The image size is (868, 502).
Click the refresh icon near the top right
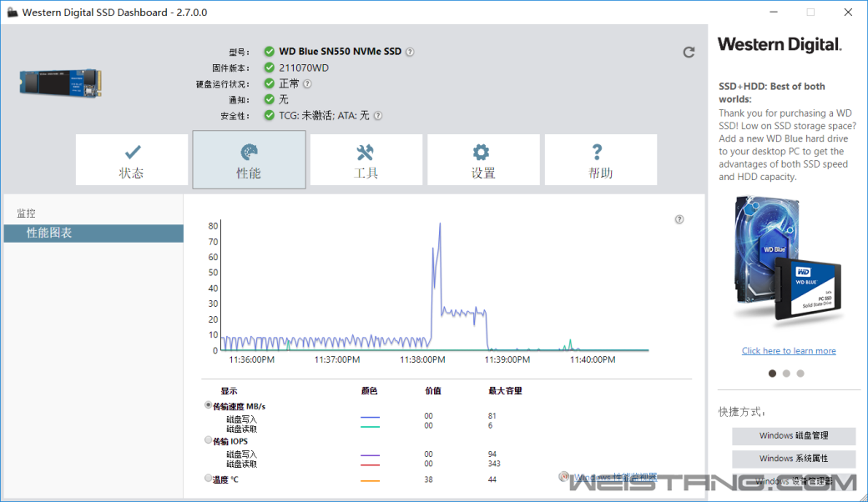click(689, 52)
